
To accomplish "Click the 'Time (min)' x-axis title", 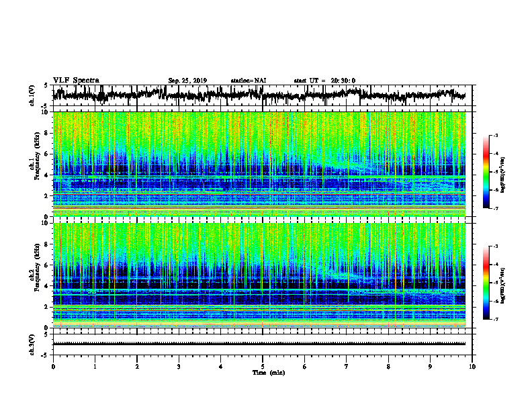I will pos(269,373).
